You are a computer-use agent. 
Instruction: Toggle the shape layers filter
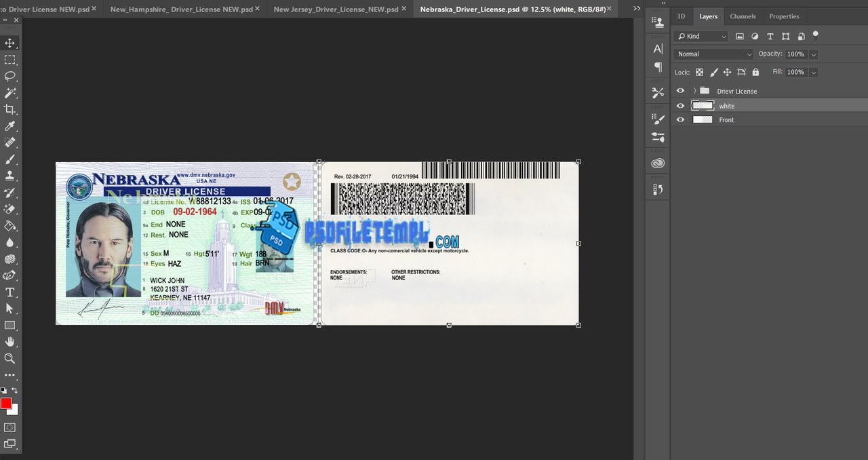tap(785, 37)
